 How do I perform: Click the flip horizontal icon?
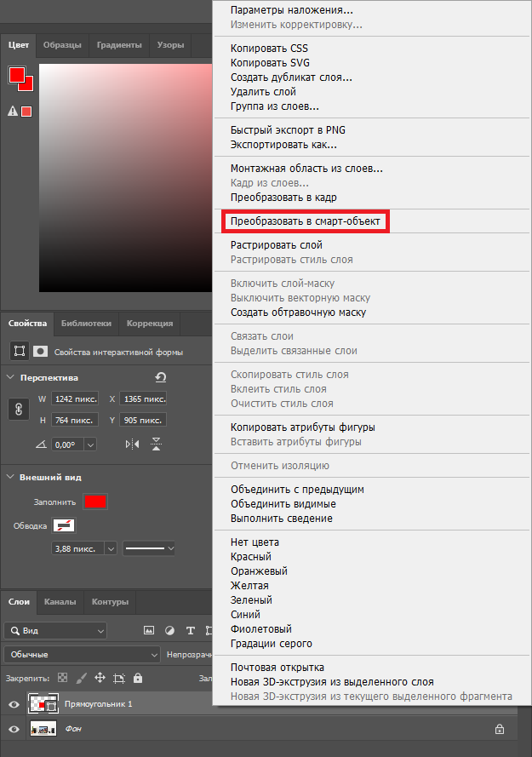[x=132, y=444]
